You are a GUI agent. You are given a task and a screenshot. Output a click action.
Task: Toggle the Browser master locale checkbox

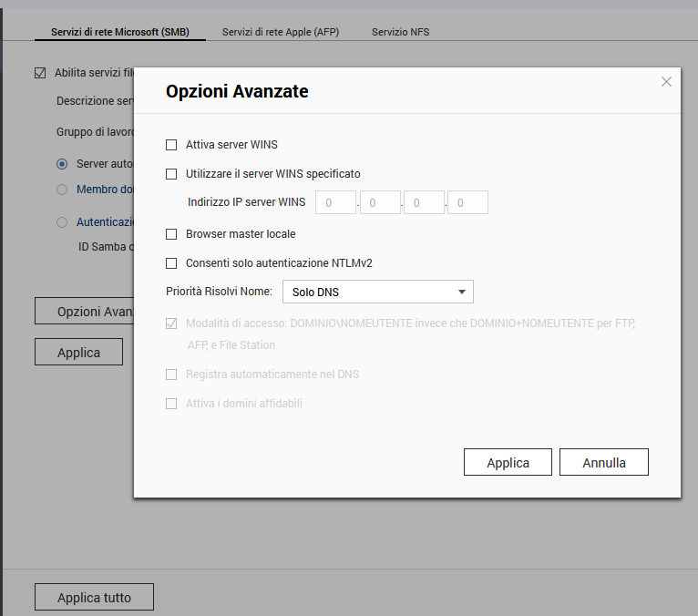tap(171, 234)
